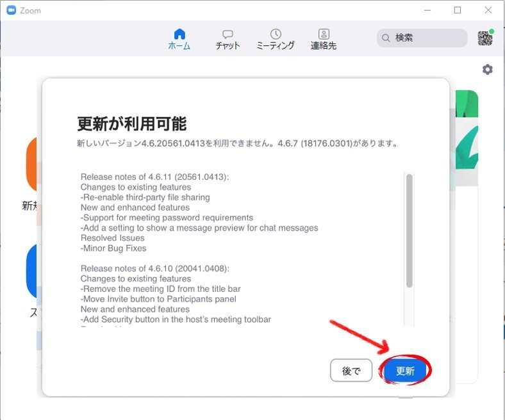Open settings via the gear icon

click(x=488, y=69)
